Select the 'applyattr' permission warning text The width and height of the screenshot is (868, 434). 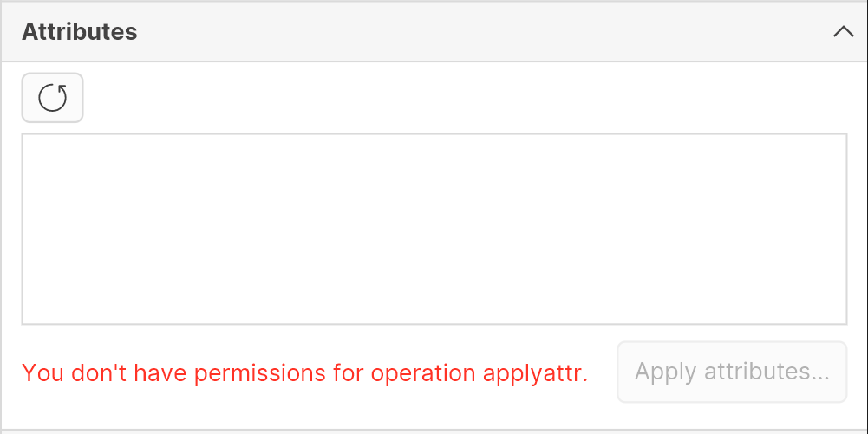[305, 373]
